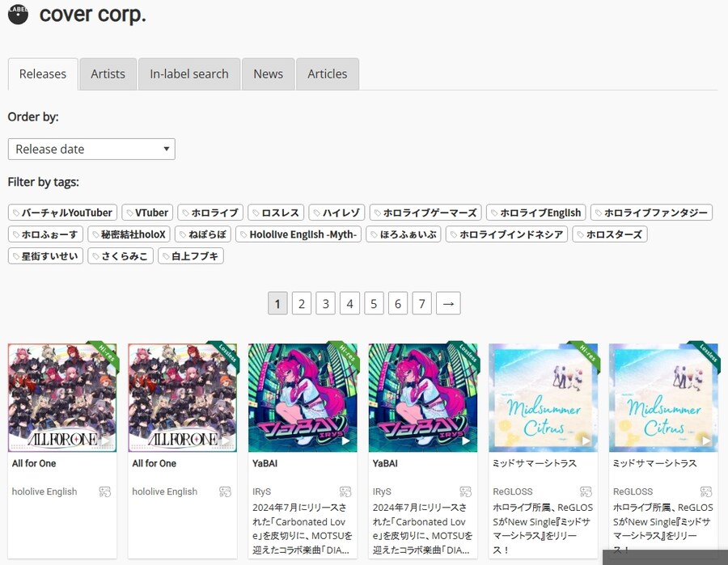Image resolution: width=728 pixels, height=565 pixels.
Task: Filter by the 星街すいせい tag
Action: tap(45, 256)
